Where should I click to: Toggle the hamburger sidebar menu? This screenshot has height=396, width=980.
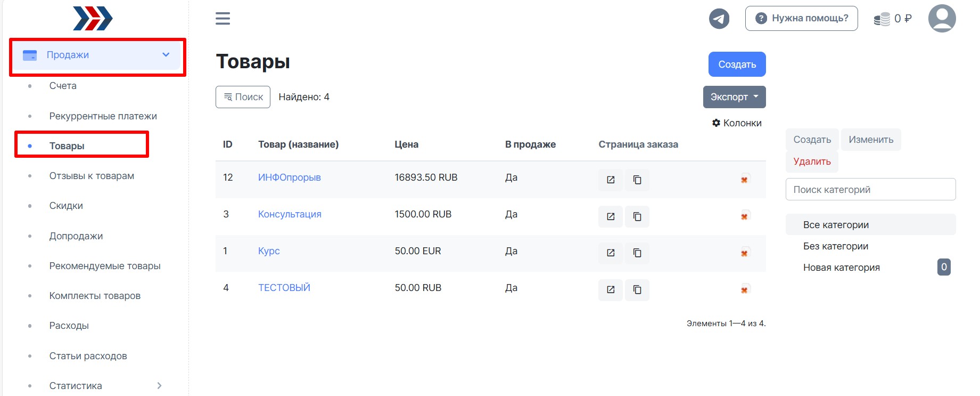click(223, 19)
